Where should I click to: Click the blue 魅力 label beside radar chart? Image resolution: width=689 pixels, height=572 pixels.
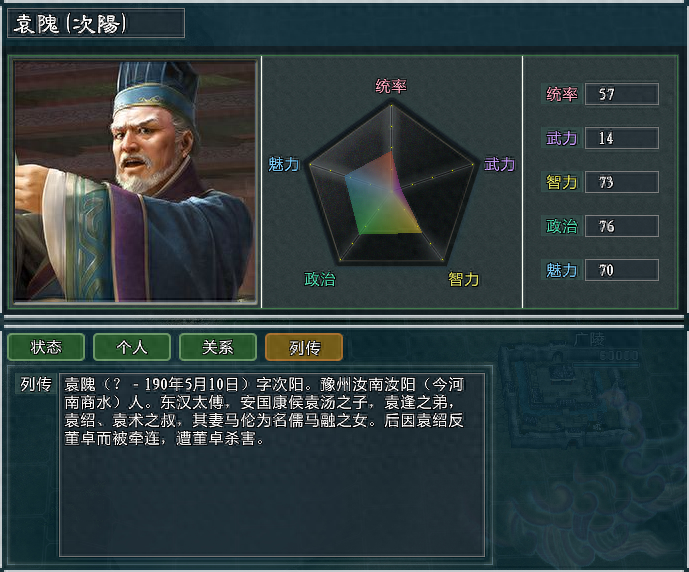coord(283,164)
